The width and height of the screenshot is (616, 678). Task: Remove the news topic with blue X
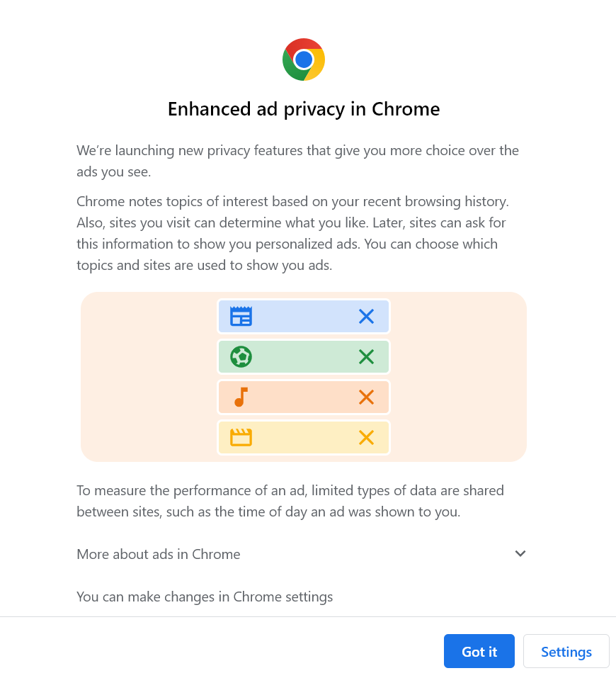(x=366, y=317)
